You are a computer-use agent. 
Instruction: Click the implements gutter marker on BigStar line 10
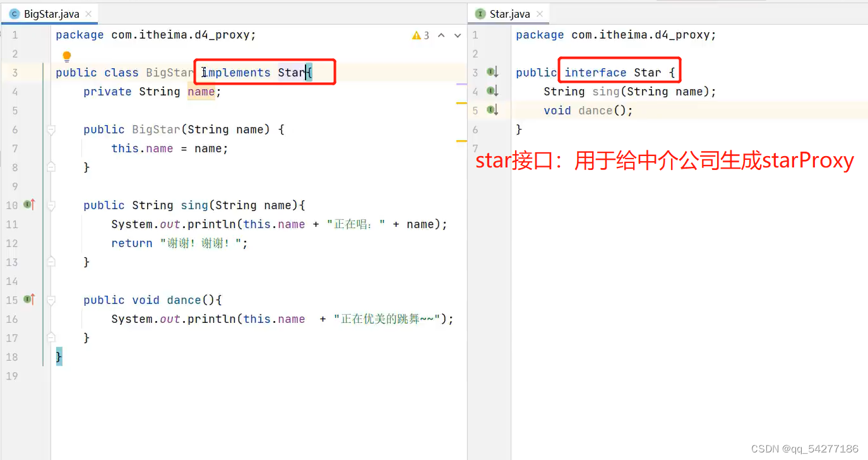coord(28,205)
